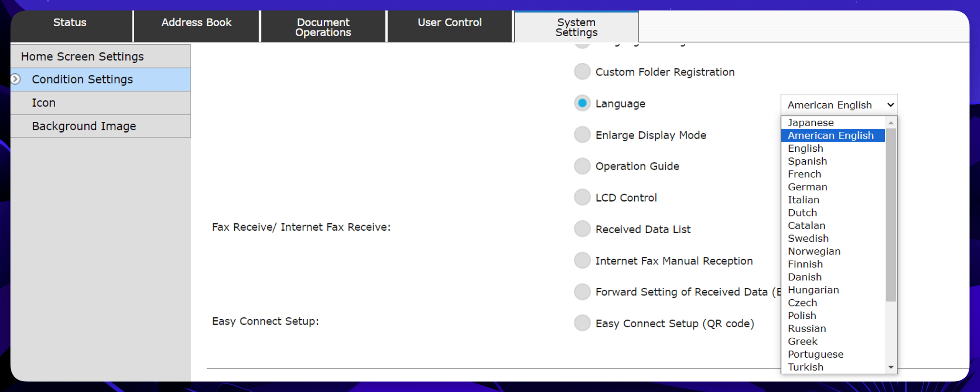Pick Hungarian from the language list
Image resolution: width=980 pixels, height=392 pixels.
click(833, 290)
